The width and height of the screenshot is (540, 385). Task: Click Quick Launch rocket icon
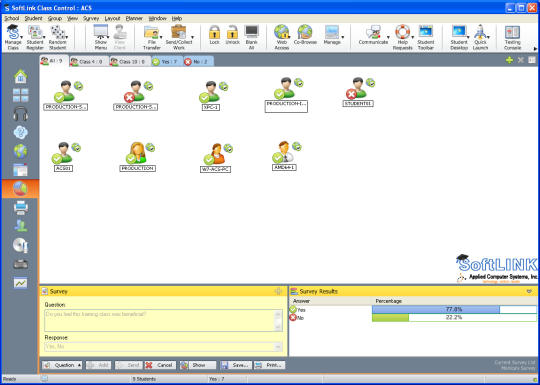(x=480, y=37)
